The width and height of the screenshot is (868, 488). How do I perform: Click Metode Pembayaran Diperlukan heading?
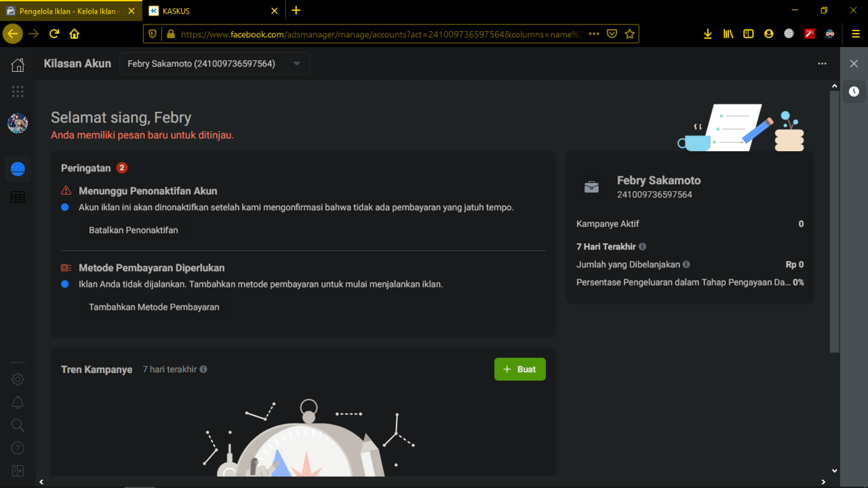click(x=151, y=268)
